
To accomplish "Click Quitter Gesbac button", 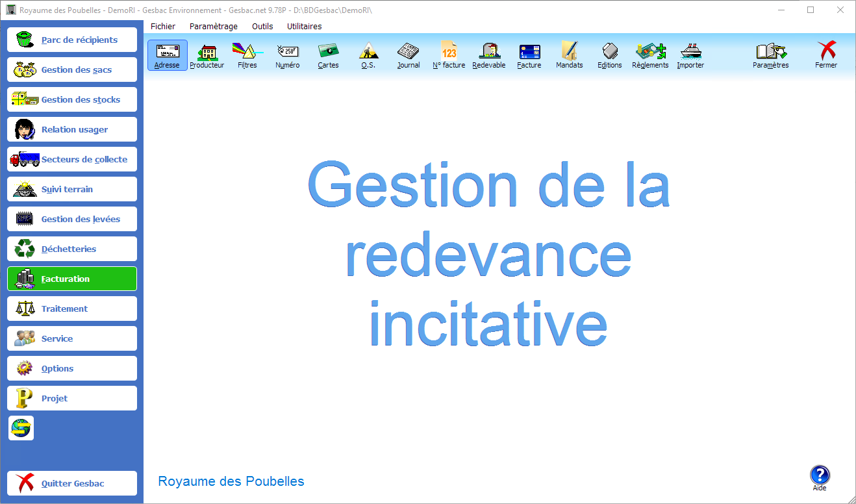I will pyautogui.click(x=72, y=483).
